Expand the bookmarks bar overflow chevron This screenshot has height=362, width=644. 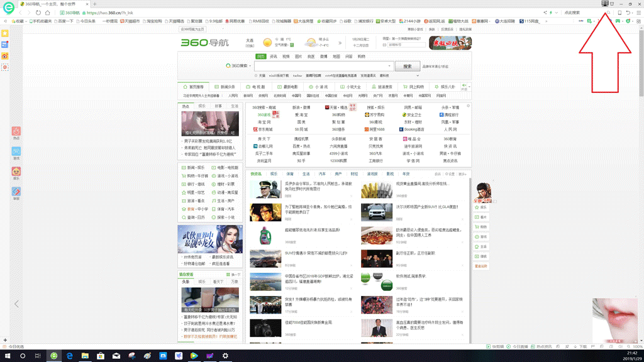[547, 21]
